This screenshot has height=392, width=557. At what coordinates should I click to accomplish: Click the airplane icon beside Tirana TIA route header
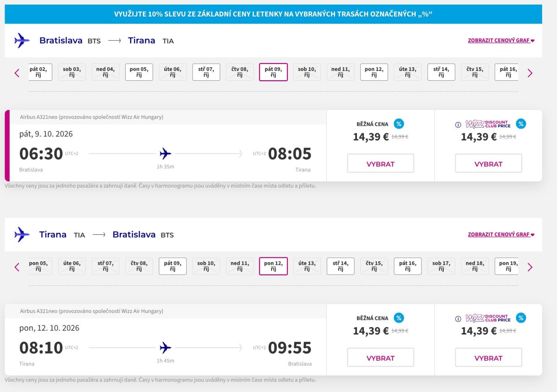tap(22, 234)
